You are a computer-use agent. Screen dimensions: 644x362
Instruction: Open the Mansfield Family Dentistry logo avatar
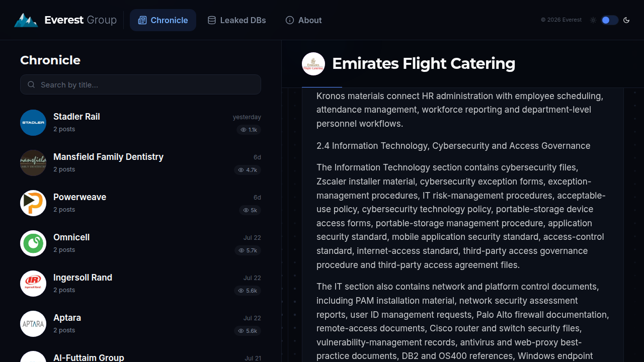coord(33,163)
